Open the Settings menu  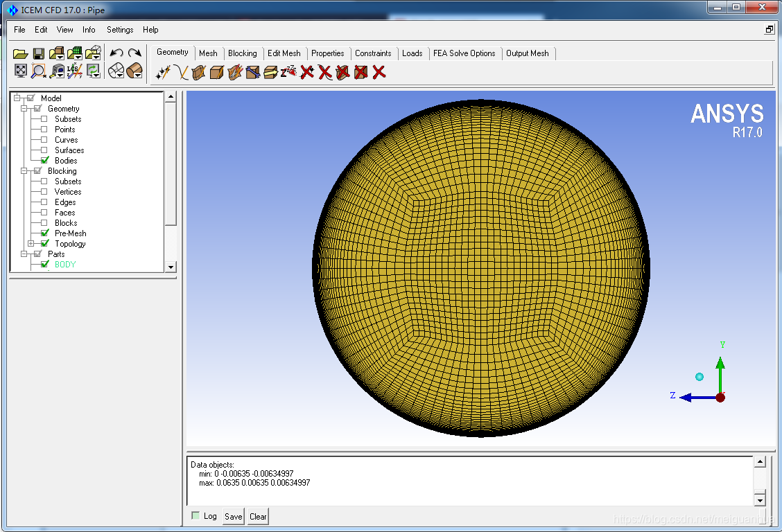[120, 30]
